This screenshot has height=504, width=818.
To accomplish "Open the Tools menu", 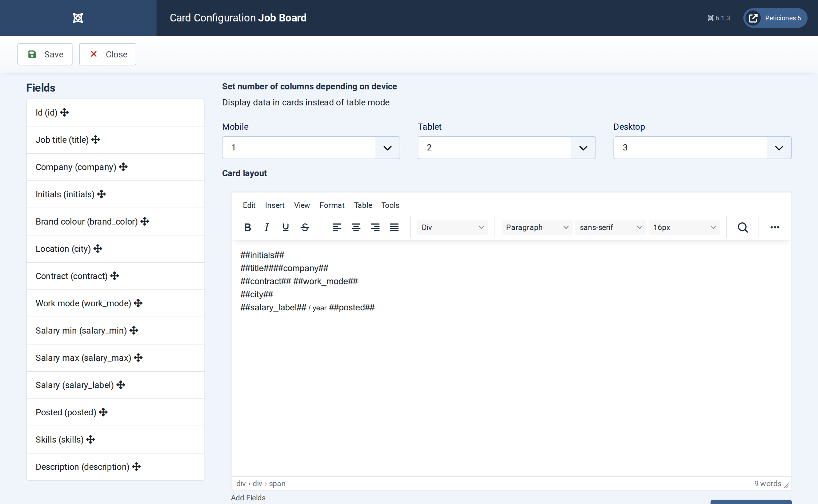I will [x=390, y=205].
